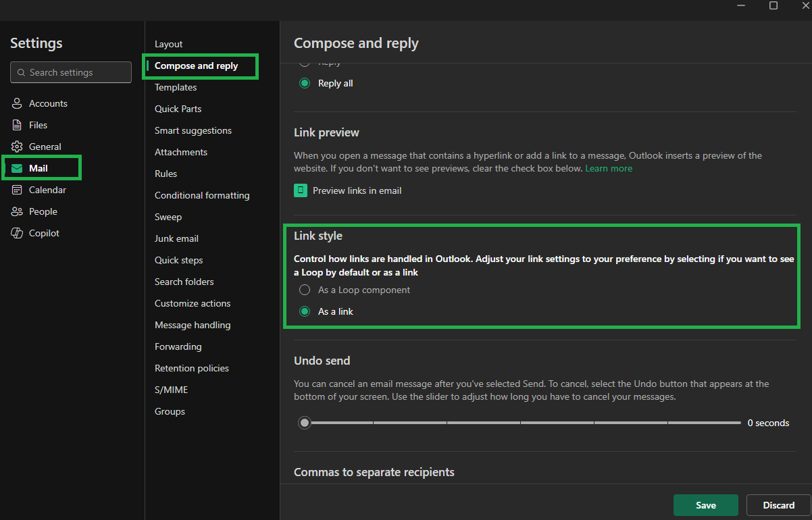Toggle Preview links in email checkbox

coord(301,190)
